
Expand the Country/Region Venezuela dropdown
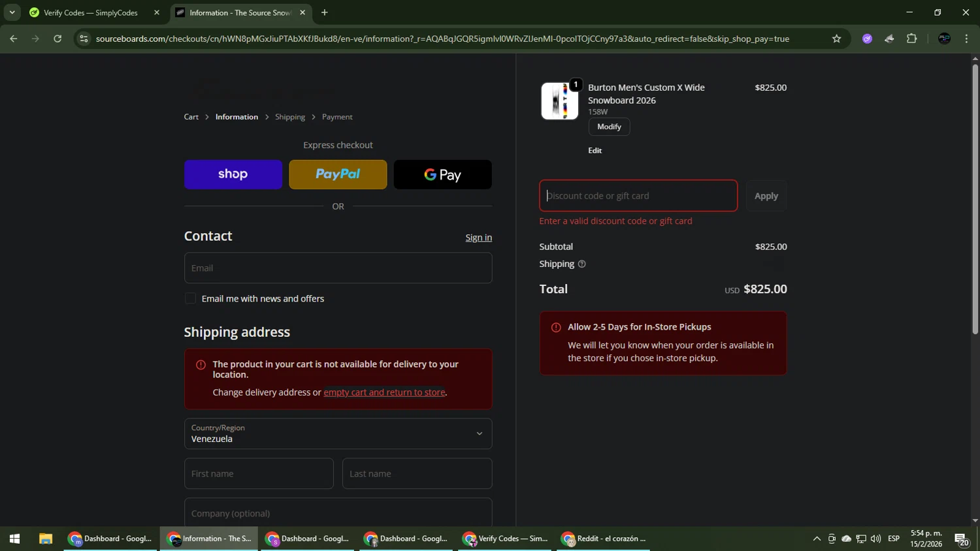(338, 433)
